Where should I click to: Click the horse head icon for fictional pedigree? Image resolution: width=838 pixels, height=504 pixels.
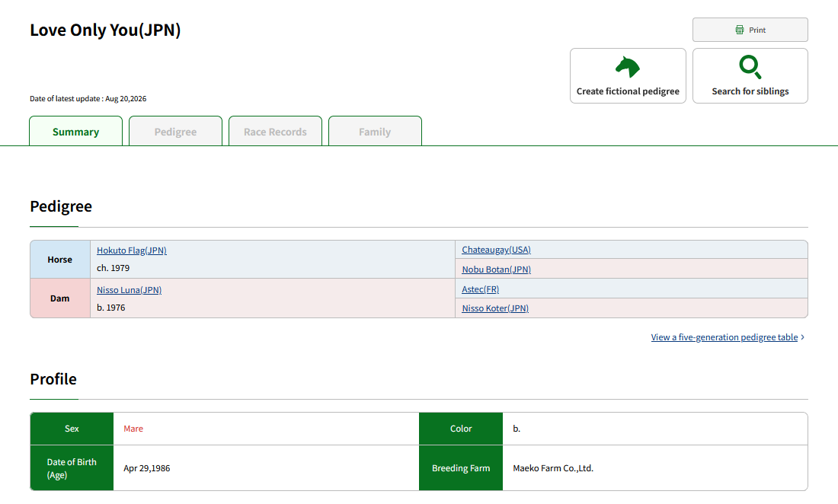(628, 67)
